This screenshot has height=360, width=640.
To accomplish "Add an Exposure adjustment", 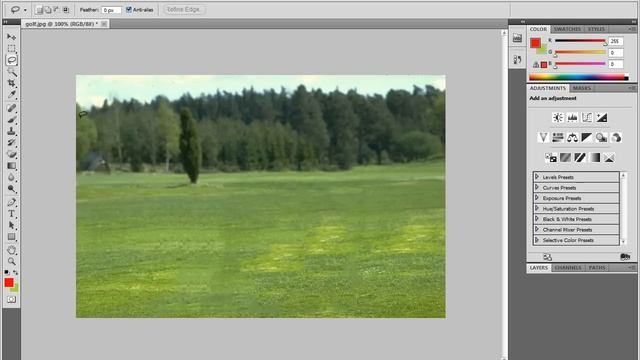I will (602, 118).
